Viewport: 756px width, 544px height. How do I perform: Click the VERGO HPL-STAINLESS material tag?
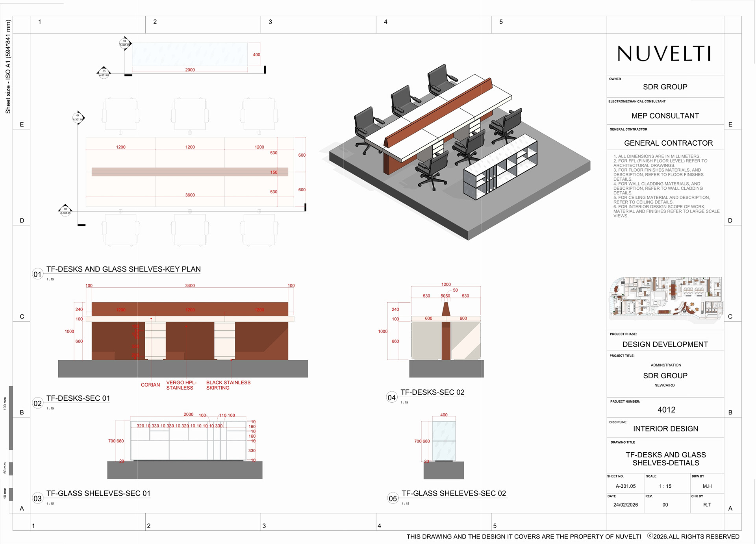(181, 385)
